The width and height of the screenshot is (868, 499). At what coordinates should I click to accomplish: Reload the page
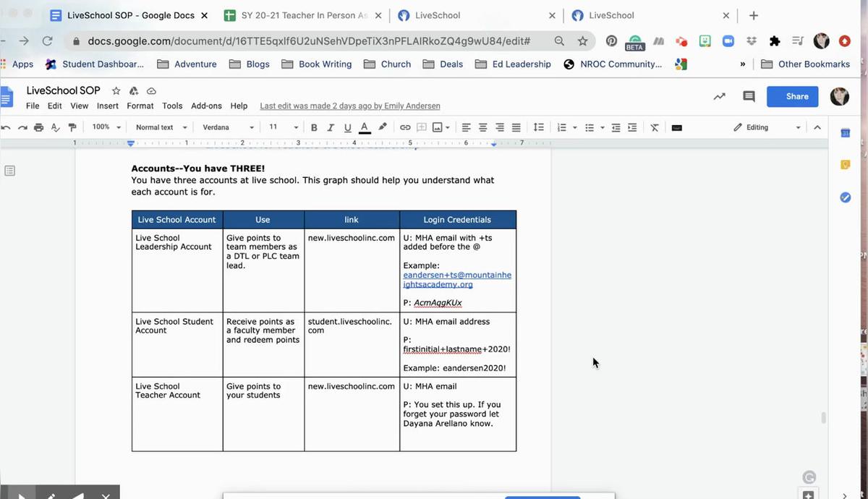click(x=48, y=41)
